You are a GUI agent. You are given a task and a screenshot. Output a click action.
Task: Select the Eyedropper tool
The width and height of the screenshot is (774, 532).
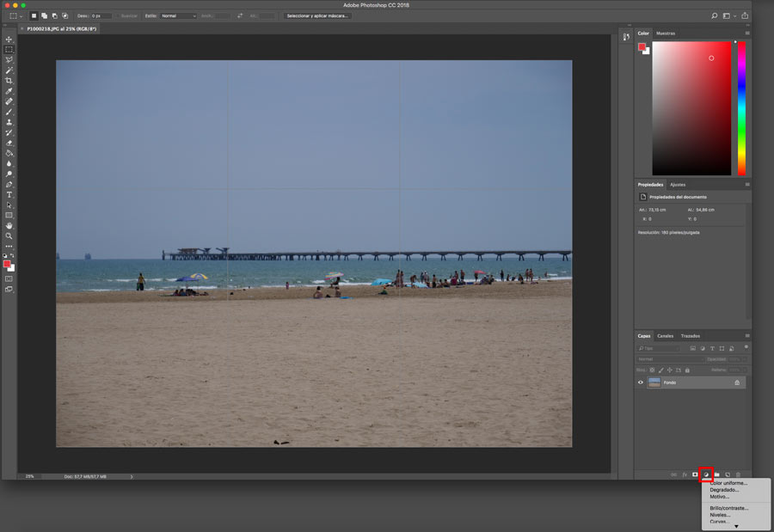[x=9, y=91]
